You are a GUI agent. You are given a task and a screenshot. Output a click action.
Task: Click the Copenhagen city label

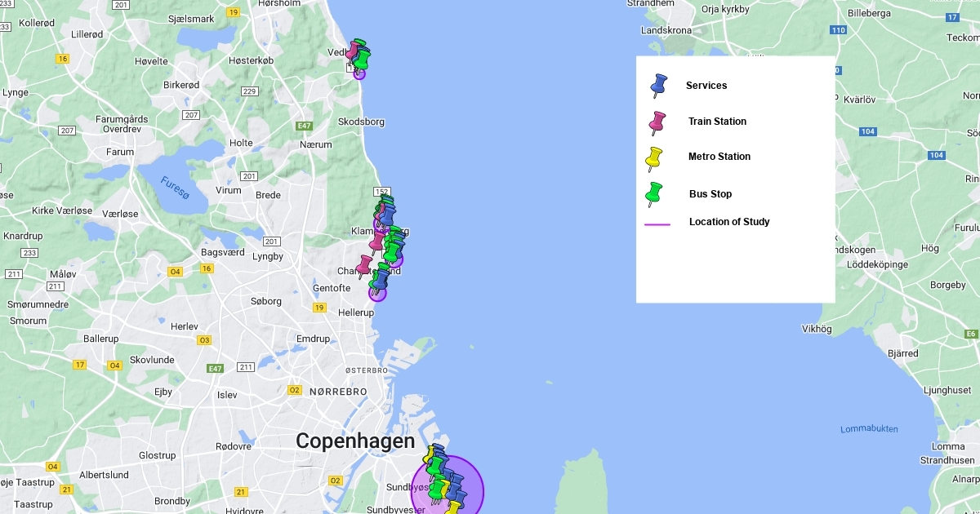(354, 441)
